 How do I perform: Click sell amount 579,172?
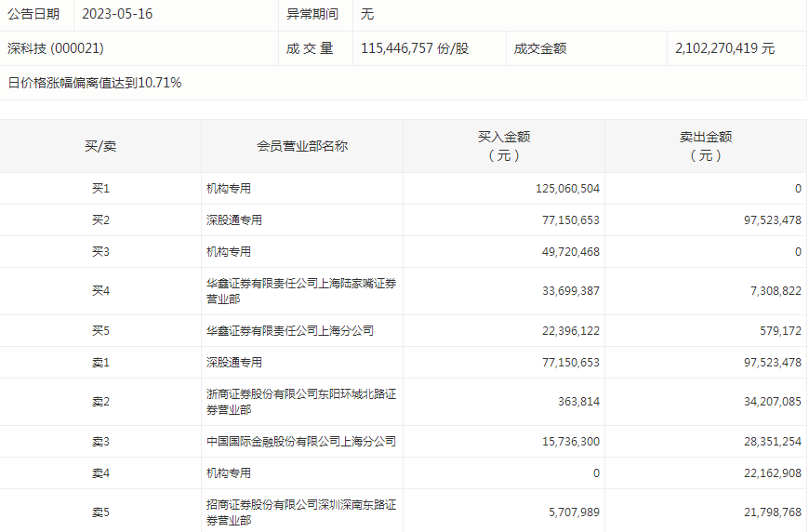click(780, 331)
